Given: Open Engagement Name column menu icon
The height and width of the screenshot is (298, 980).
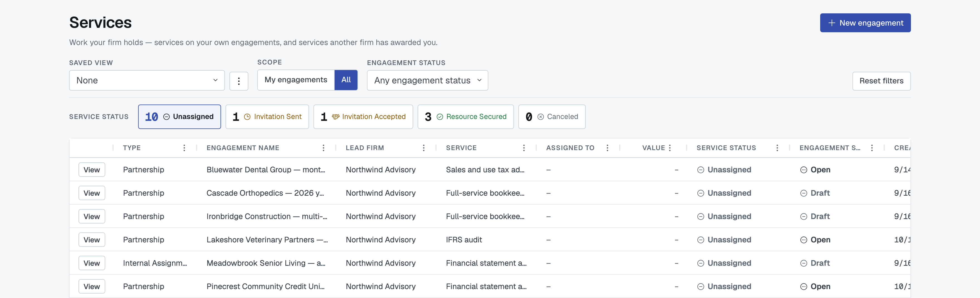Looking at the screenshot, I should point(323,148).
